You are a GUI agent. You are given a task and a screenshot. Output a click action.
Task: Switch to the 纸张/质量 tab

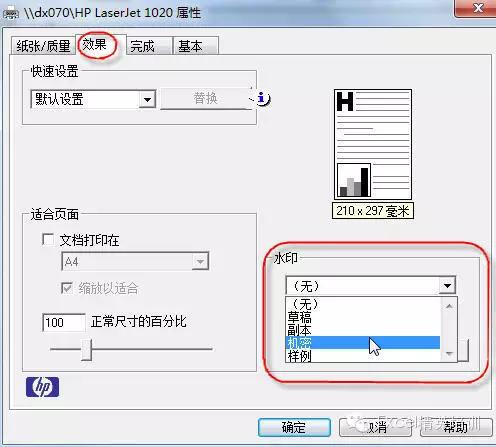click(x=43, y=46)
